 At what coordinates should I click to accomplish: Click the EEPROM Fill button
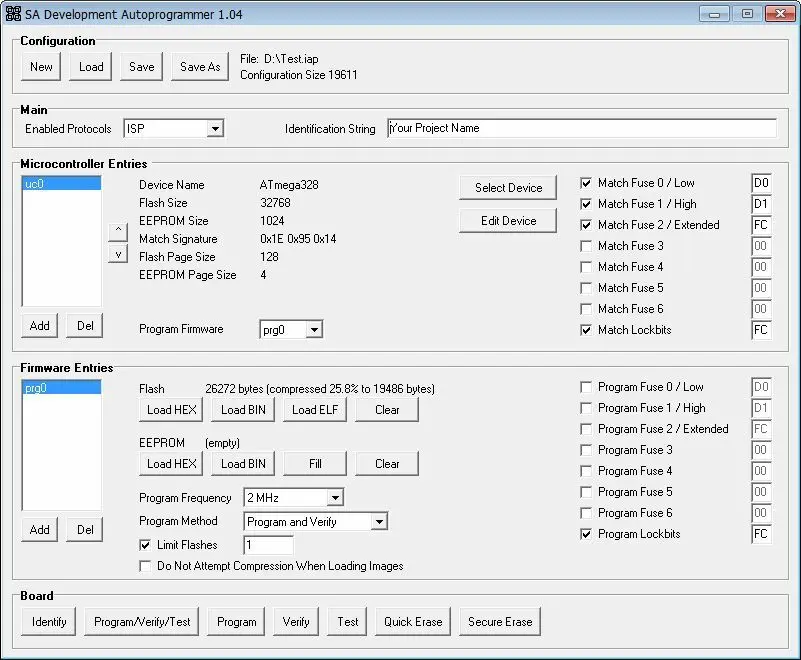tap(315, 464)
